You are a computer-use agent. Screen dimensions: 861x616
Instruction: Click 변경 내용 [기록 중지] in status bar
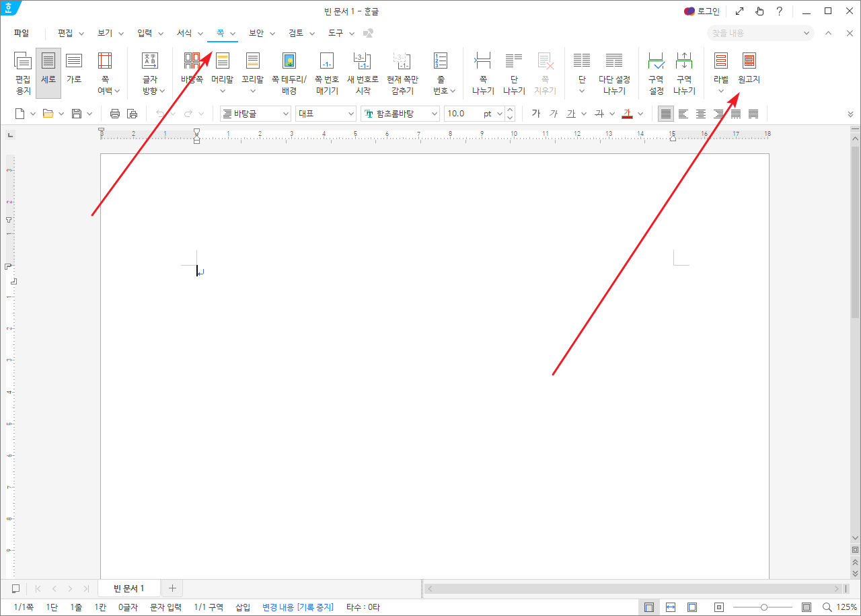pos(298,607)
